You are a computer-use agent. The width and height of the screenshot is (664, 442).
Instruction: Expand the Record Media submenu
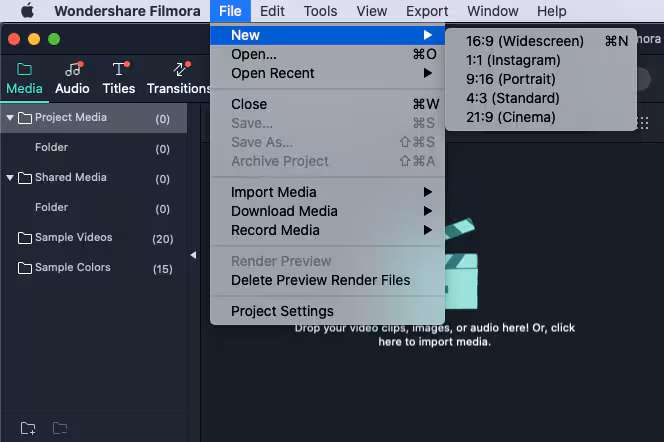click(327, 230)
